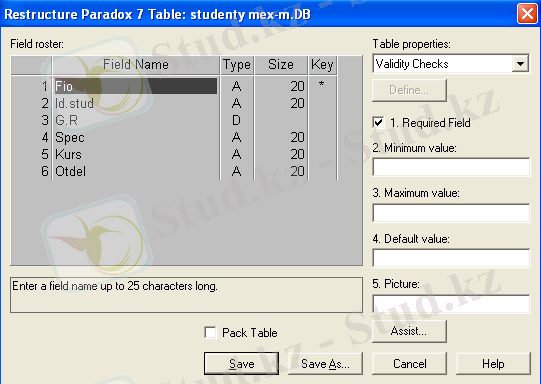Click the Key asterisk for Fio
This screenshot has width=541, height=384.
click(x=321, y=85)
